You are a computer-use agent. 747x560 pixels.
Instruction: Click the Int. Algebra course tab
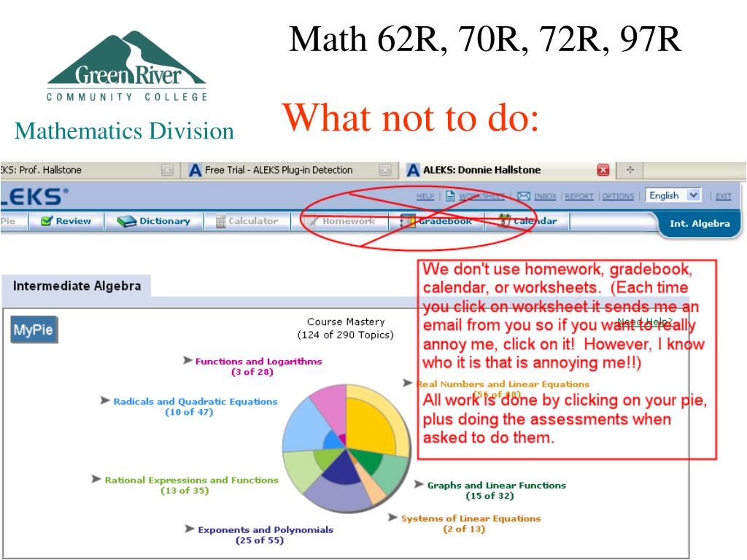(x=700, y=224)
